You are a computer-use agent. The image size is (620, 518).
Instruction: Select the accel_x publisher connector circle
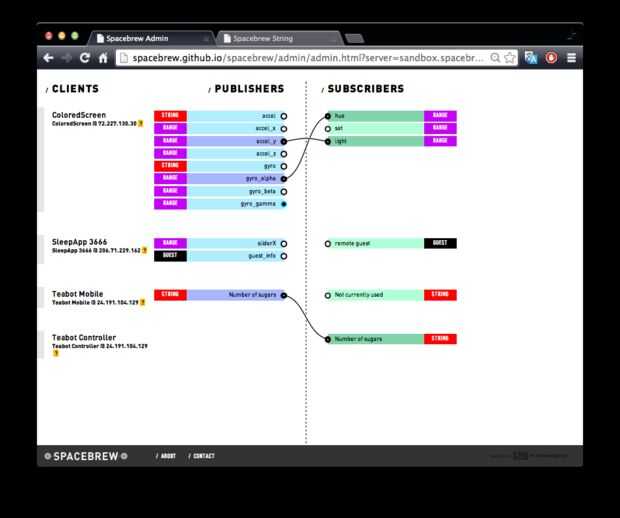(284, 129)
